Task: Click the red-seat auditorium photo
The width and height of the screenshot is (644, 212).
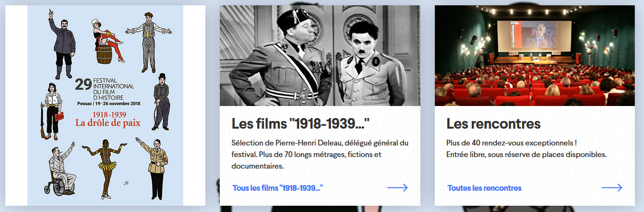Action: tap(535, 55)
